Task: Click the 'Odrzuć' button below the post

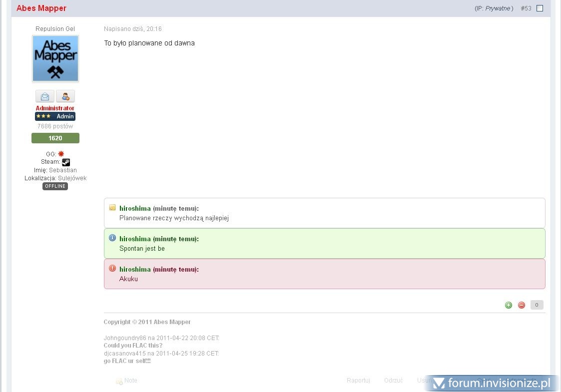Action: pos(393,381)
